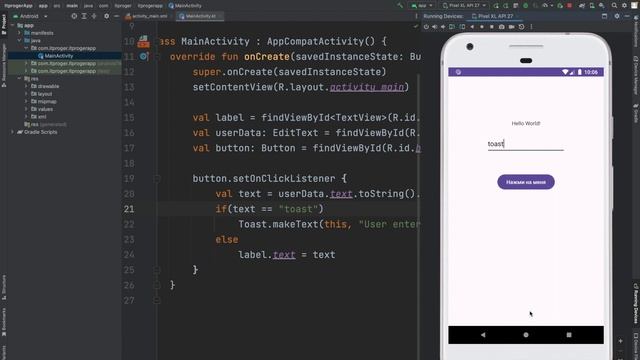Click the class gutter icon at line 10
This screenshot has width=640, height=360.
pyautogui.click(x=143, y=41)
